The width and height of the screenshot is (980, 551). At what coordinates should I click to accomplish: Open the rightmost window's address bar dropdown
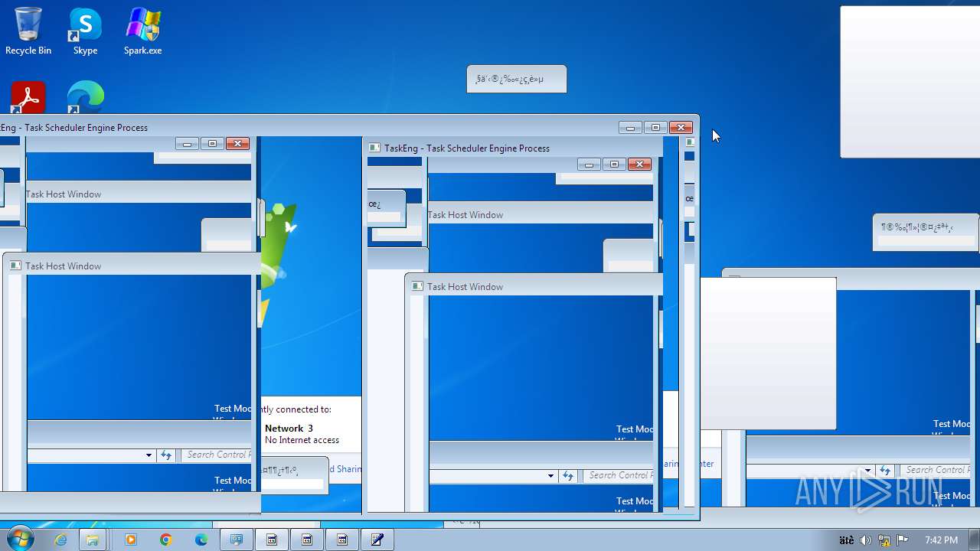(867, 471)
